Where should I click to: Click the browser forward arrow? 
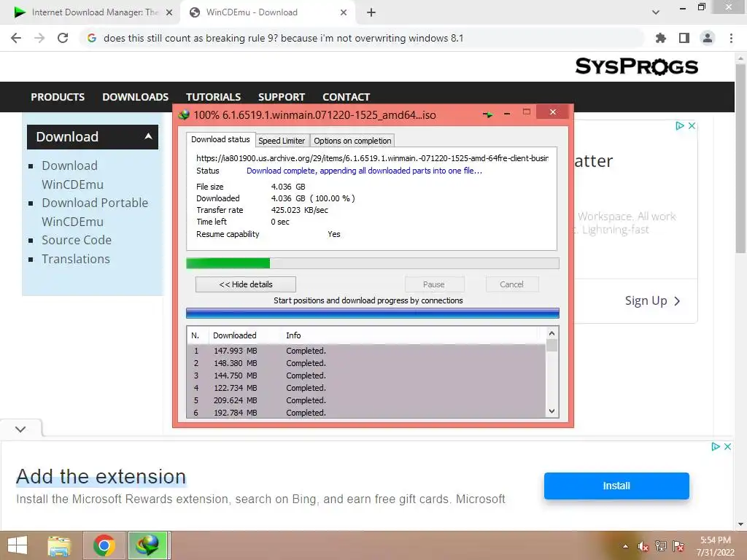(39, 38)
